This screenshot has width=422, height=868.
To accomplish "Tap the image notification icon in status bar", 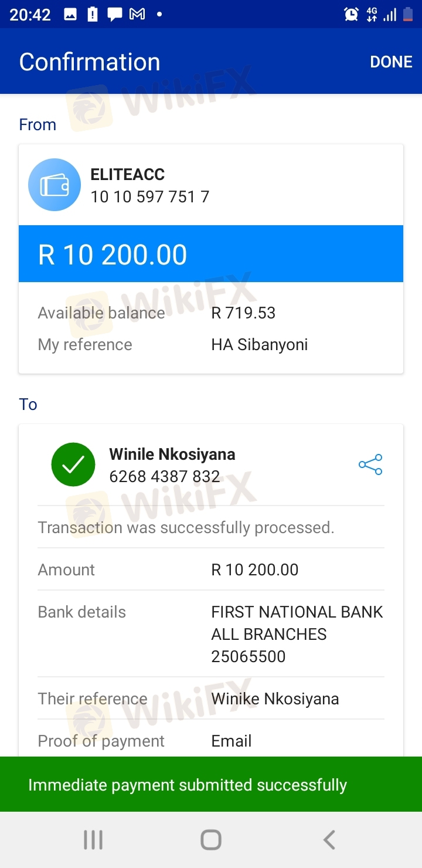I will coord(70,15).
